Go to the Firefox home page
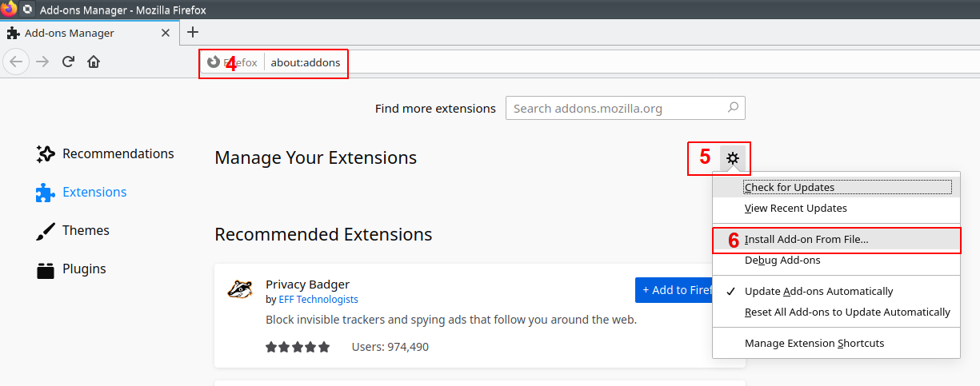Image resolution: width=980 pixels, height=386 pixels. 94,62
